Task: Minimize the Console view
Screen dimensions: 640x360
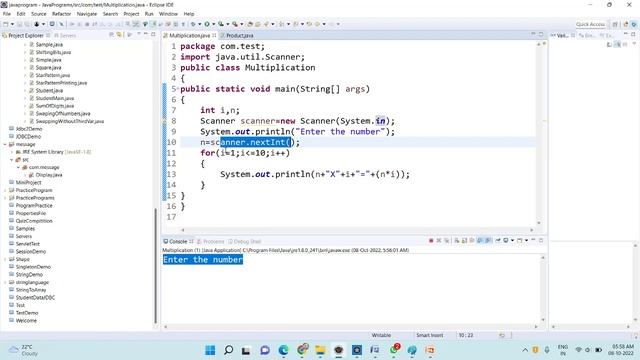Action: pos(533,240)
